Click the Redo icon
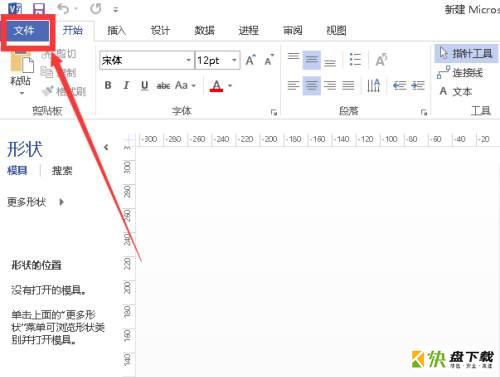This screenshot has height=377, width=500. (96, 9)
